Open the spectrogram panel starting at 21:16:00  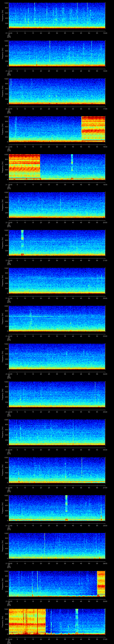[57, 91]
